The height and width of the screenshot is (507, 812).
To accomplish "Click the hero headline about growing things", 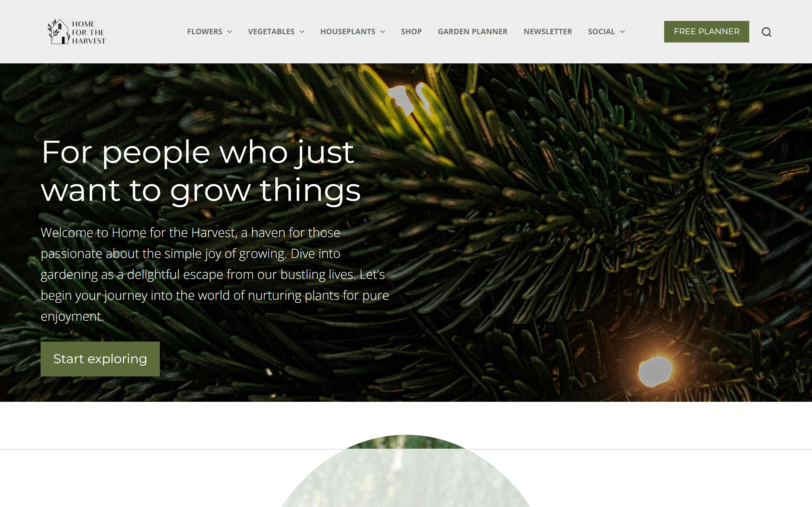I will coord(201,171).
